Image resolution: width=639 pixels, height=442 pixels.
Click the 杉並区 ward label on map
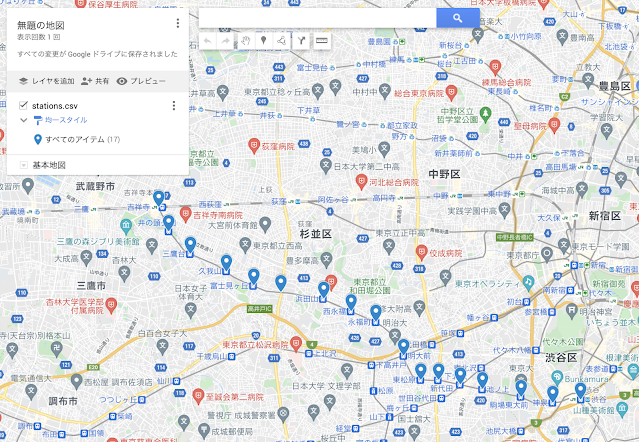pyautogui.click(x=316, y=234)
